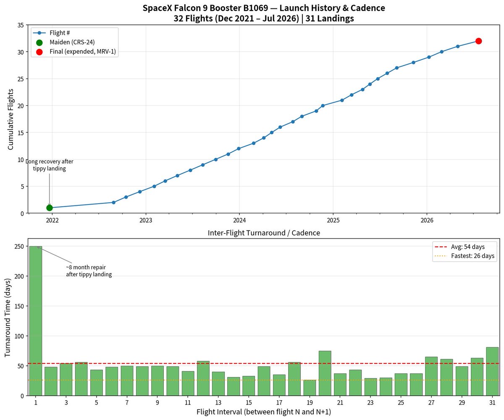The height and width of the screenshot is (420, 504).
Task: Click the flight 20 data point on the line
Action: click(323, 106)
